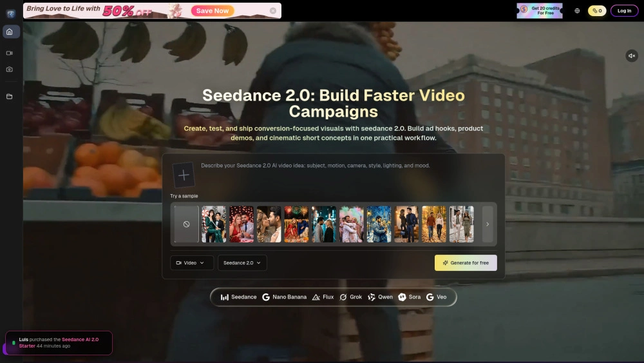Click the Log in button
Image resolution: width=644 pixels, height=363 pixels.
point(624,11)
